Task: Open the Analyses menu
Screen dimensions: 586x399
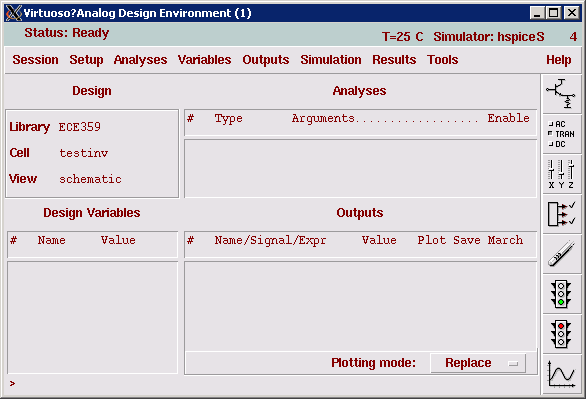Action: (141, 60)
